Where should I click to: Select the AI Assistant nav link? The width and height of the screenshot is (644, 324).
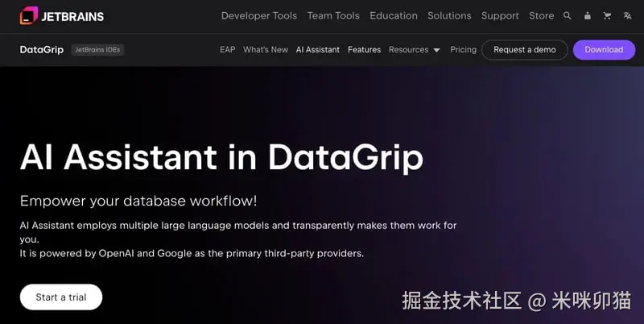(318, 50)
